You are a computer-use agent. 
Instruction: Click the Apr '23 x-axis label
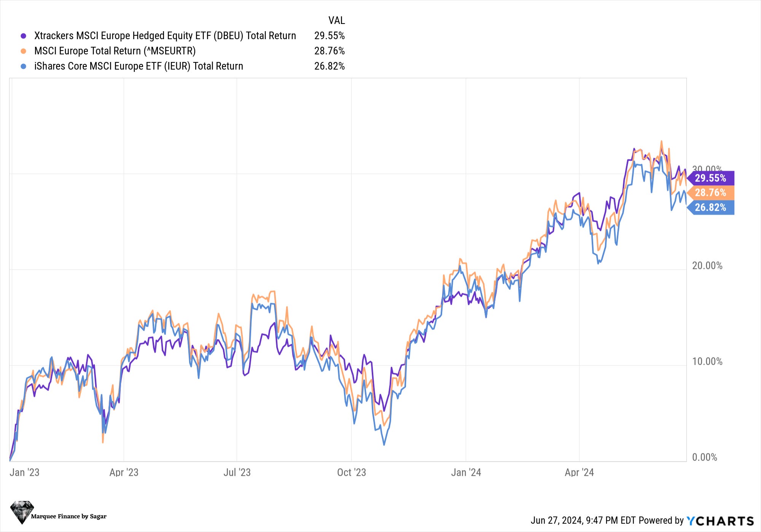(124, 472)
